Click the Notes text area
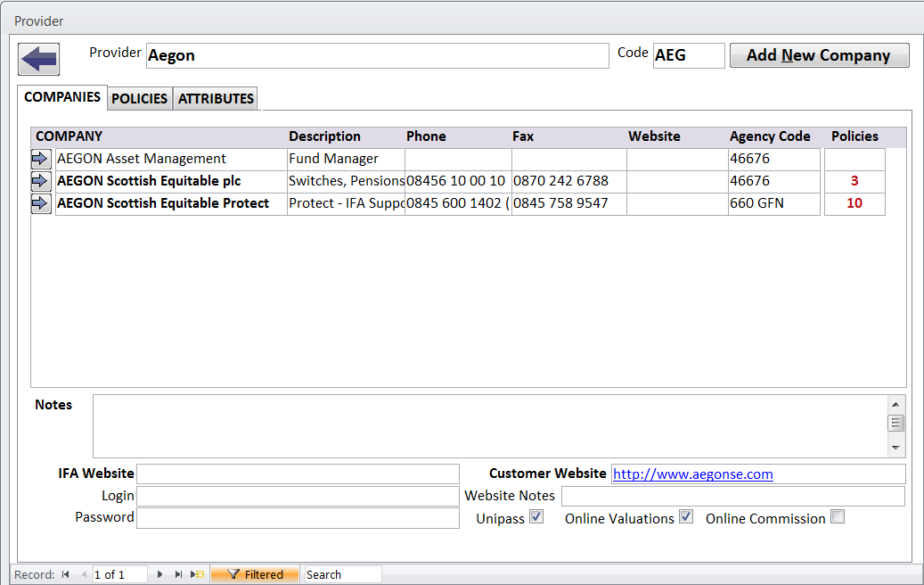The height and width of the screenshot is (585, 924). 490,426
